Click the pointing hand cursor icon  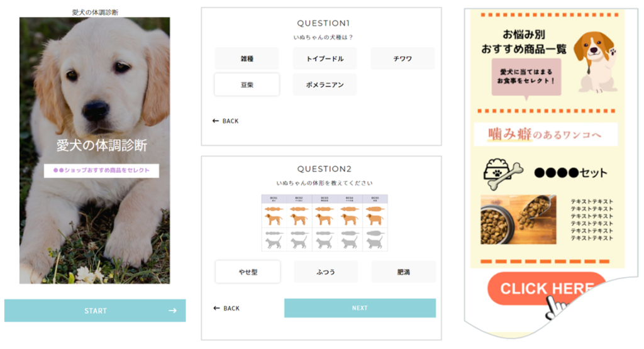coord(557,307)
